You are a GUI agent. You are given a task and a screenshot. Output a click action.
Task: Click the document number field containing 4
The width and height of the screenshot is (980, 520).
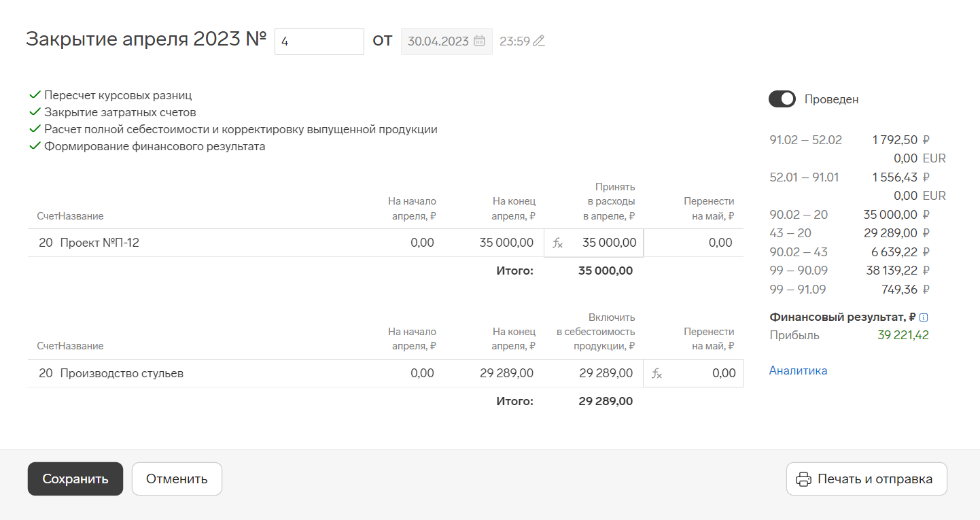pyautogui.click(x=319, y=41)
